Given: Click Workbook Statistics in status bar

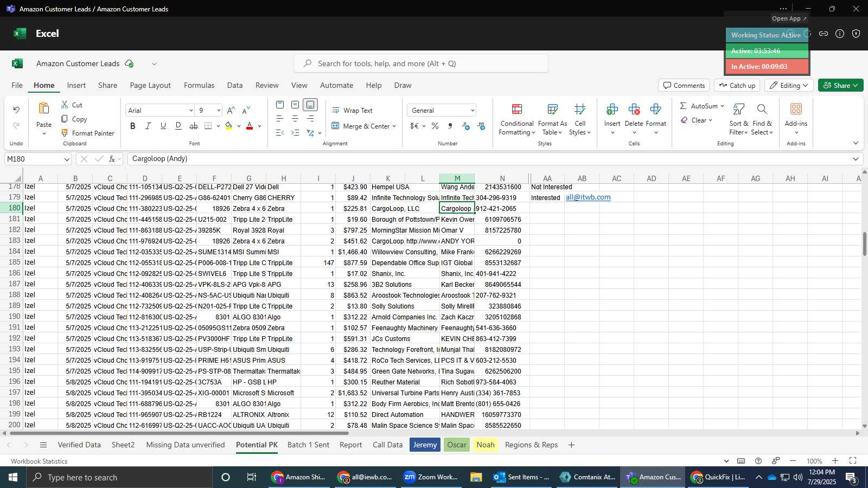Looking at the screenshot, I should (x=39, y=461).
